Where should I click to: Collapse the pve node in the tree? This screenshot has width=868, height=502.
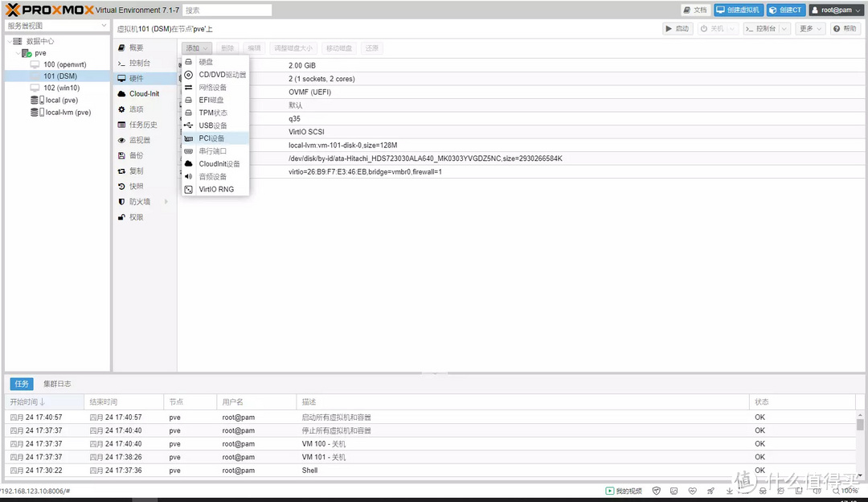(18, 53)
